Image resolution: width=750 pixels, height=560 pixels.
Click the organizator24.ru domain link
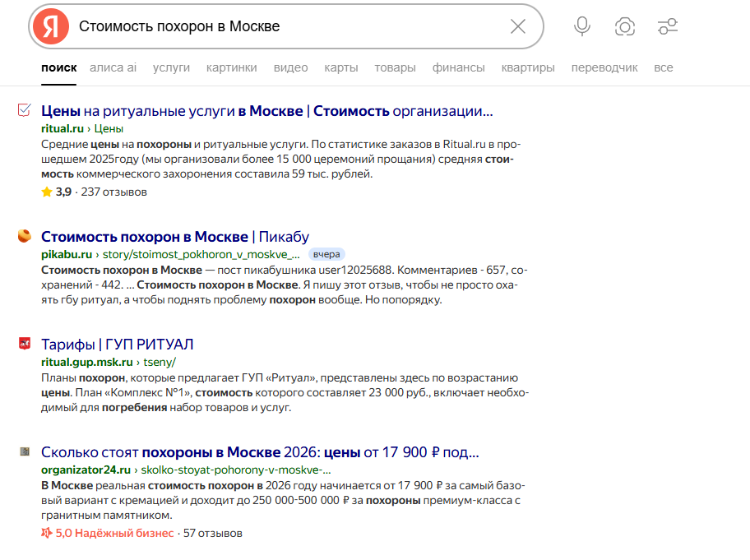point(86,470)
